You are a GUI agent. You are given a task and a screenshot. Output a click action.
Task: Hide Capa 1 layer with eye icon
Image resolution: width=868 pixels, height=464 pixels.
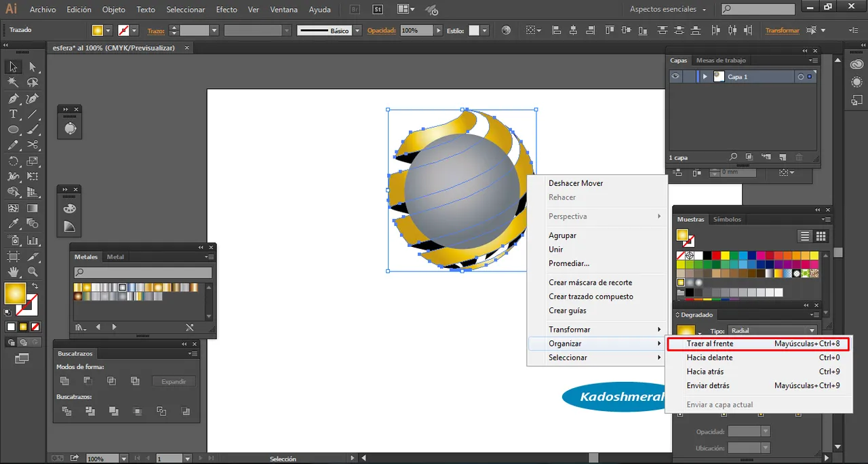pyautogui.click(x=675, y=77)
